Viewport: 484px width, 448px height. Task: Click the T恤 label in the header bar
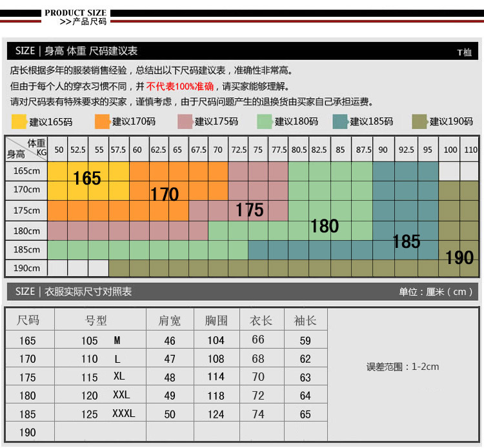[x=464, y=53]
